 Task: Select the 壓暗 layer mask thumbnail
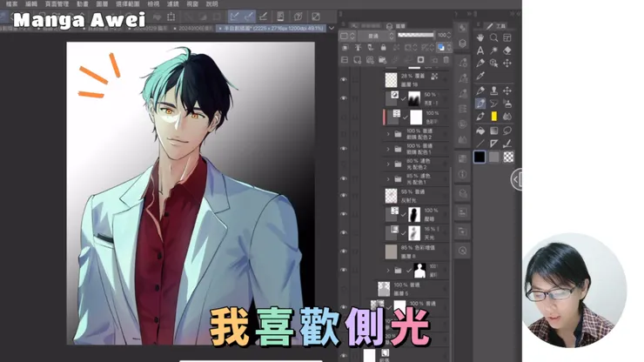pyautogui.click(x=414, y=214)
